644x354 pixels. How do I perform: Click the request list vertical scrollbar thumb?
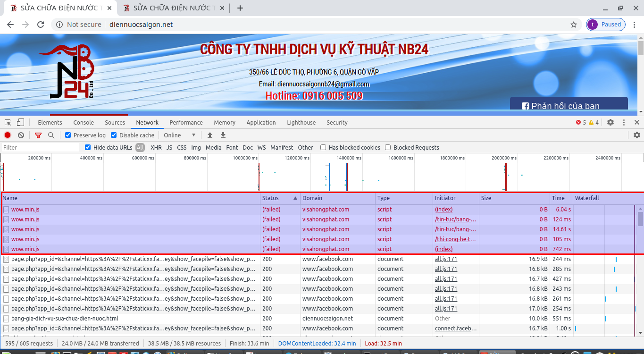(640, 219)
